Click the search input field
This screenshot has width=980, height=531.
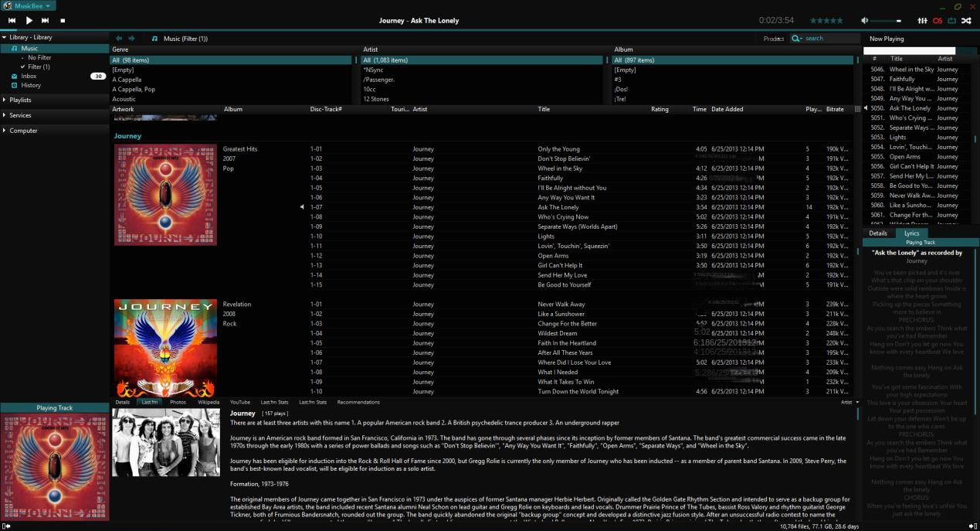click(830, 38)
